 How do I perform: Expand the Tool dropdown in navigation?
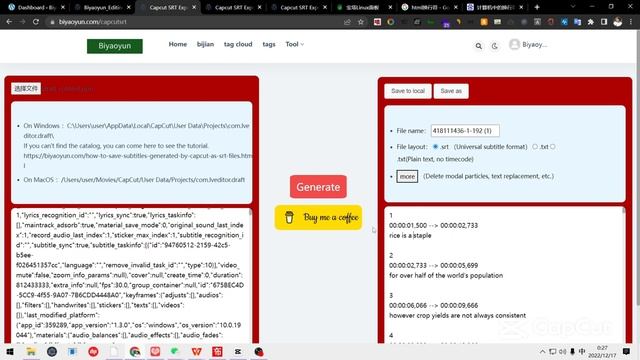point(294,44)
